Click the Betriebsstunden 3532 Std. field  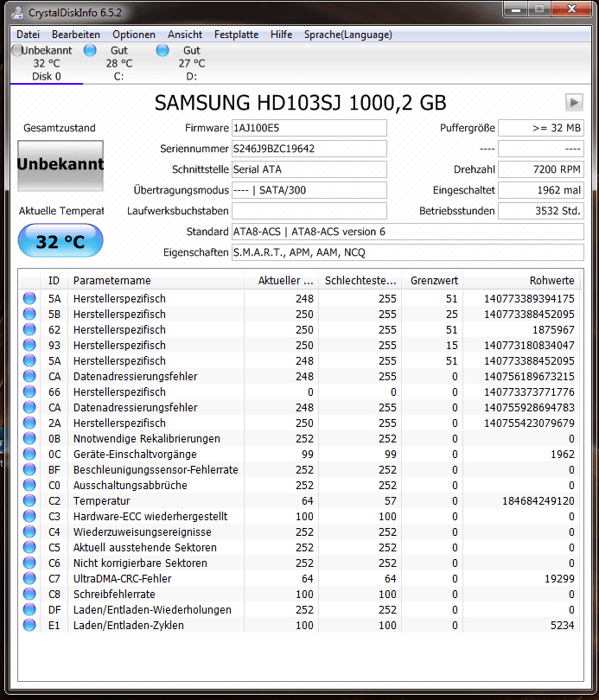click(x=540, y=211)
